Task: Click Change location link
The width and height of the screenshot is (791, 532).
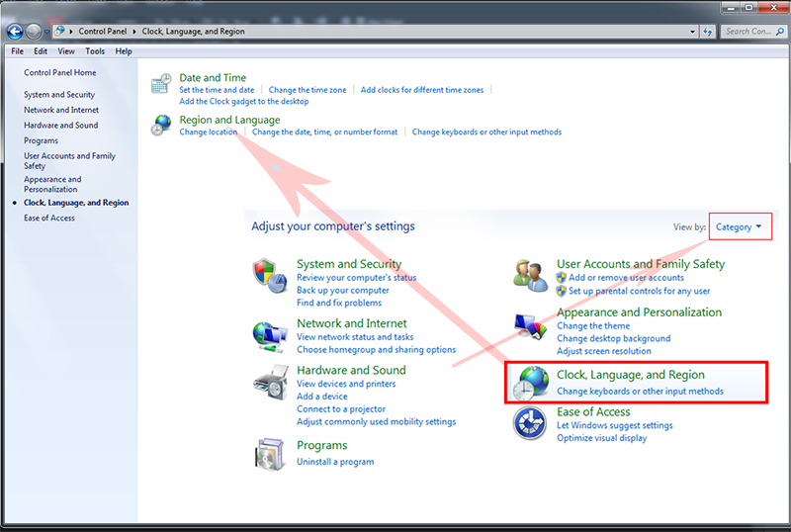Action: (209, 133)
